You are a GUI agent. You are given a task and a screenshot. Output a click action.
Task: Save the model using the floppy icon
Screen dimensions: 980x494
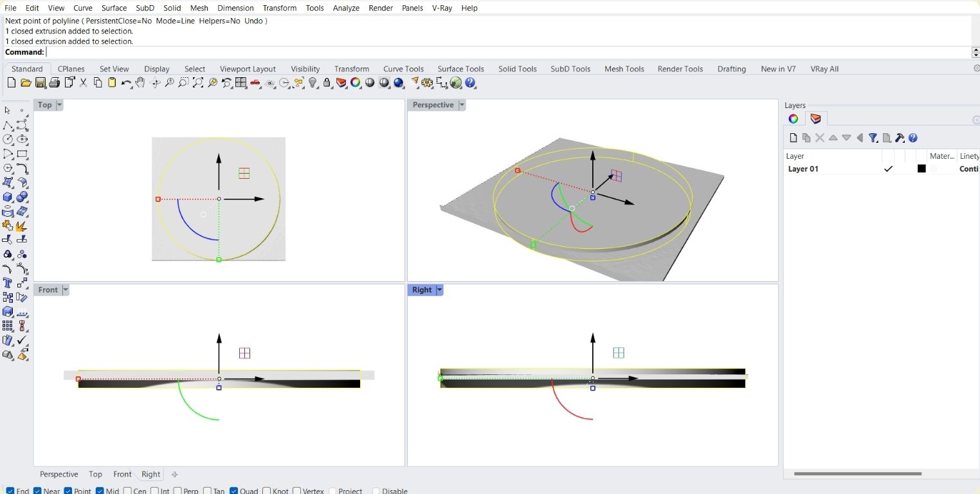pyautogui.click(x=41, y=83)
